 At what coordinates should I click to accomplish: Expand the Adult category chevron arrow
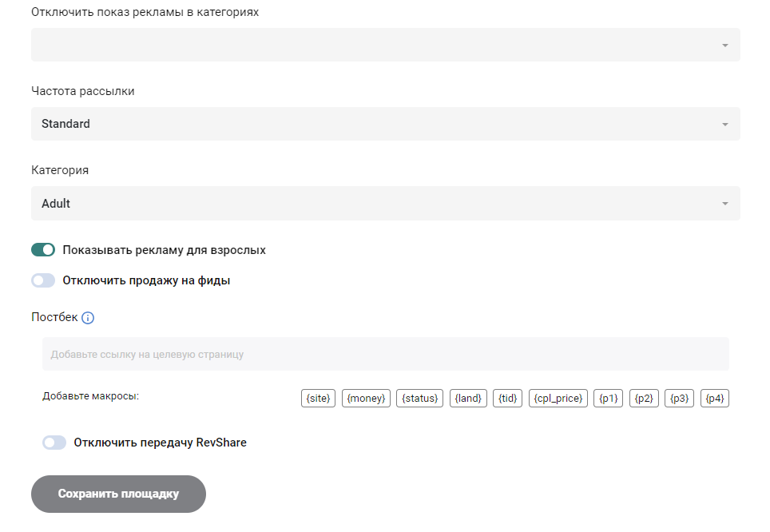click(725, 204)
